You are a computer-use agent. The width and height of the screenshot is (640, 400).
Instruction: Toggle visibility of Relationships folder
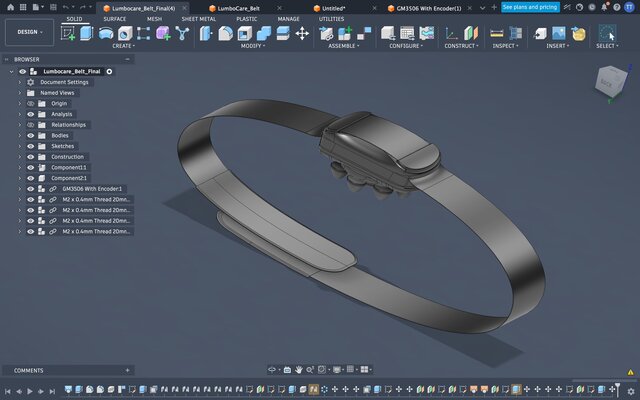31,125
